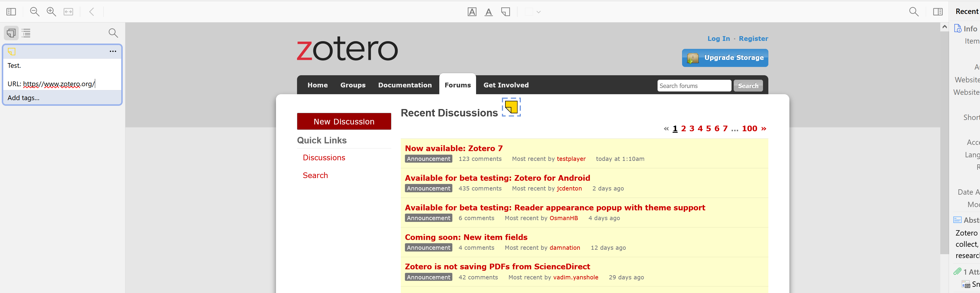Open the Discussions quick link
The height and width of the screenshot is (293, 980).
[324, 158]
